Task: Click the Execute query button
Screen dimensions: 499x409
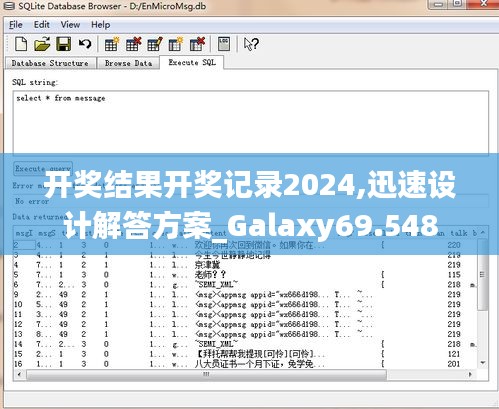Action: pyautogui.click(x=43, y=168)
